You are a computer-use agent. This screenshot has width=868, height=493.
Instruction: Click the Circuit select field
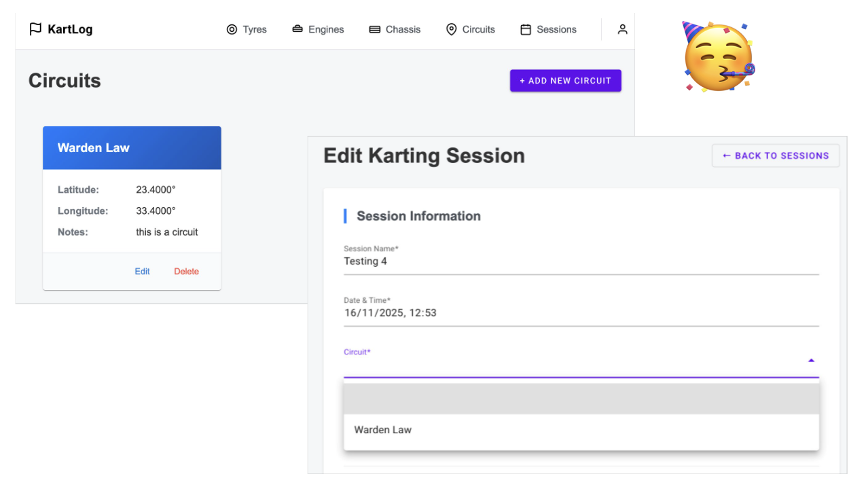(571, 365)
